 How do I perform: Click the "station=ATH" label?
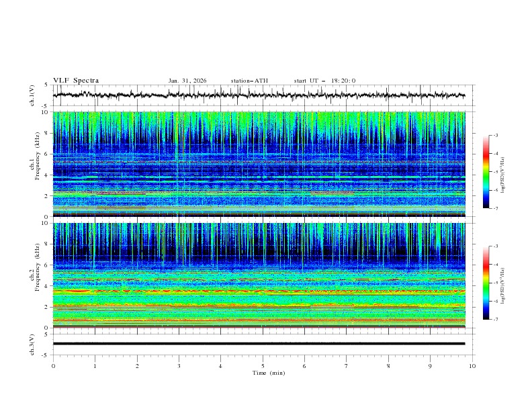(x=249, y=81)
